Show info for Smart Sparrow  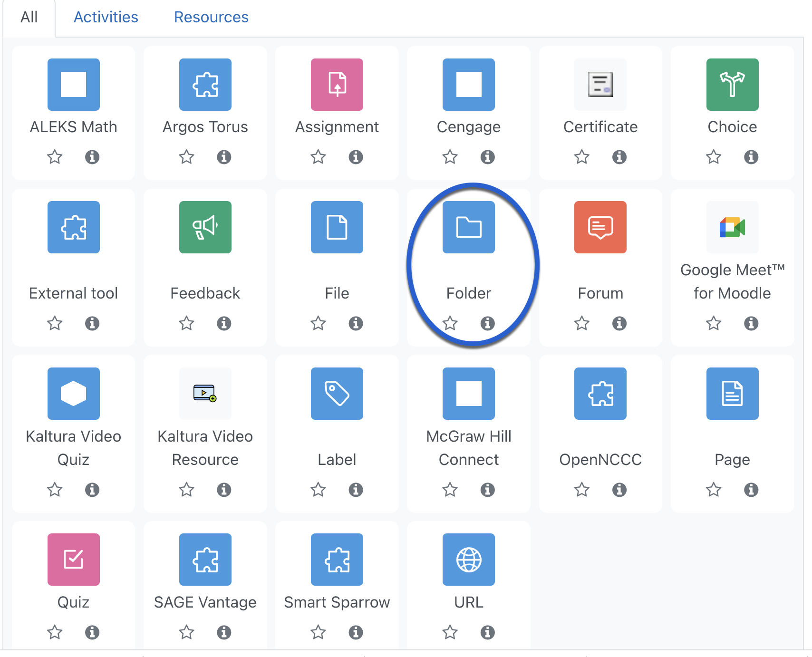point(356,632)
